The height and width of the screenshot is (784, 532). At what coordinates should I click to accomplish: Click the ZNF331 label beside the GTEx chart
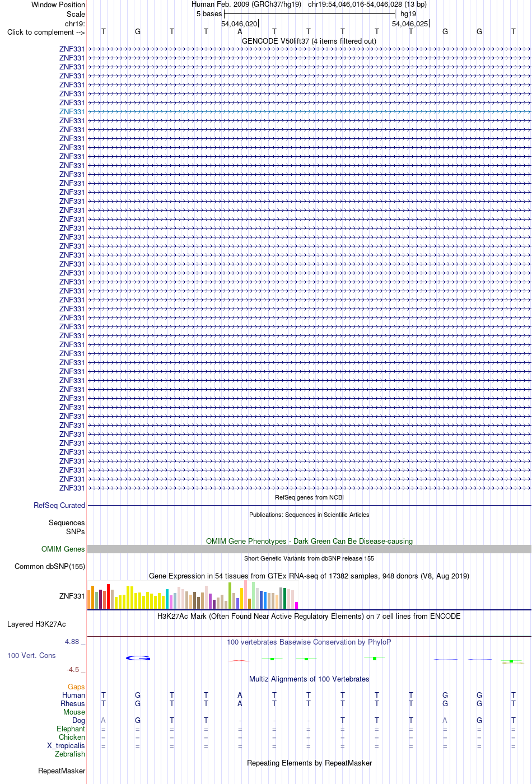[x=72, y=596]
